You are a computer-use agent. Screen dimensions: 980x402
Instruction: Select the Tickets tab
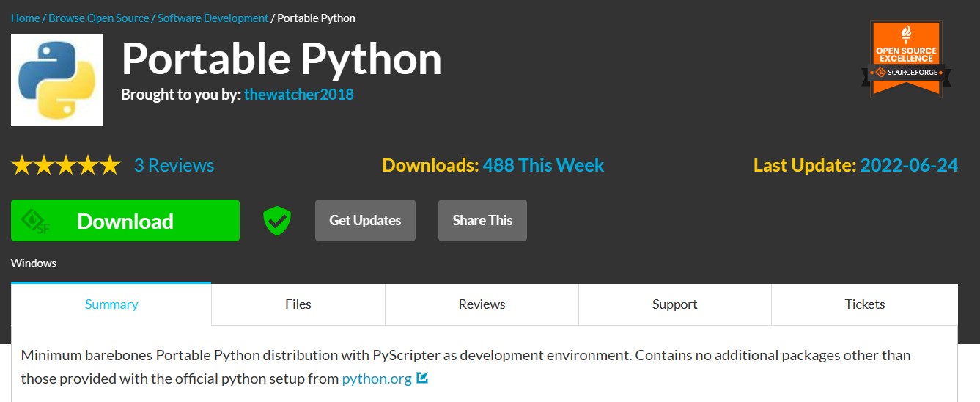coord(865,304)
